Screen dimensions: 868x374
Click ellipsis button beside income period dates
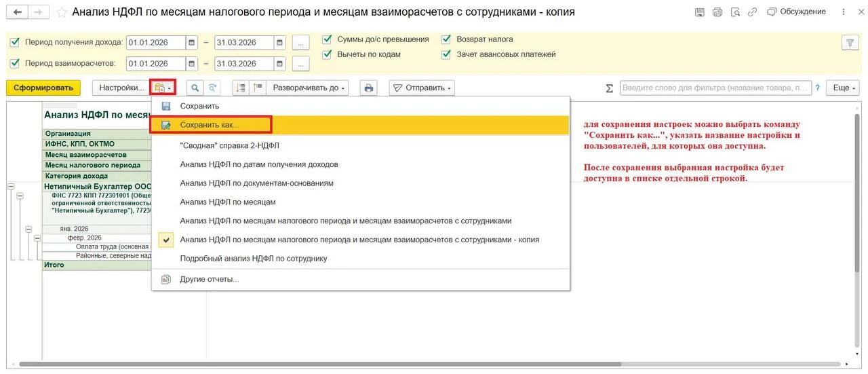(301, 42)
